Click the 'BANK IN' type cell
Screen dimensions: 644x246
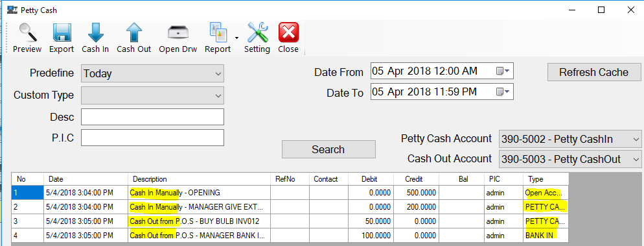pyautogui.click(x=546, y=236)
